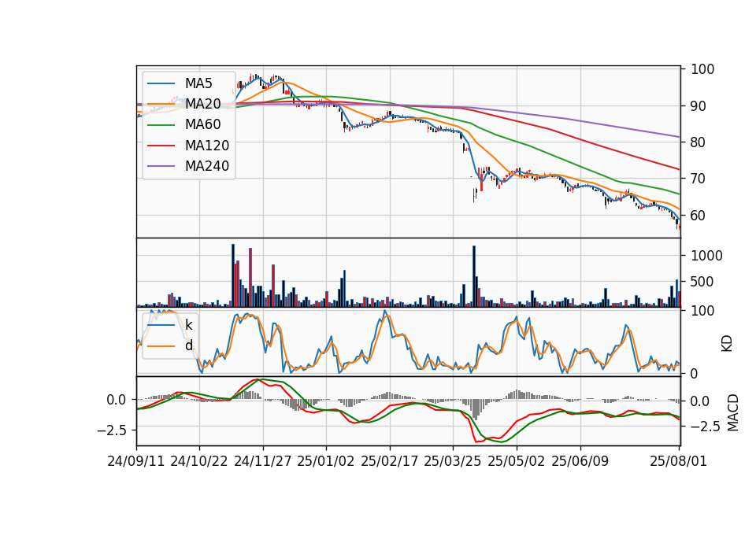This screenshot has height=543, width=756.
Task: Click the 25/03/25 date axis label
Action: click(453, 461)
